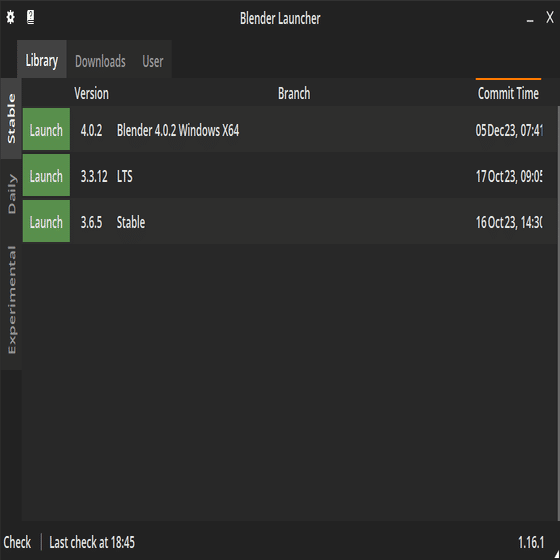
Task: Switch to the Library tab
Action: (42, 59)
